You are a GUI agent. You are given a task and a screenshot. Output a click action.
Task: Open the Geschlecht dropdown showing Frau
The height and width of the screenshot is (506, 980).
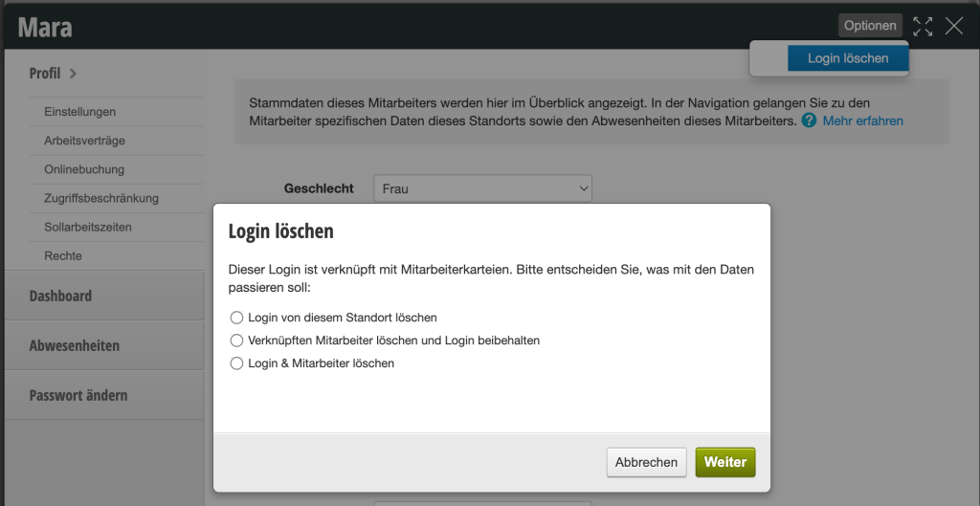click(x=482, y=188)
